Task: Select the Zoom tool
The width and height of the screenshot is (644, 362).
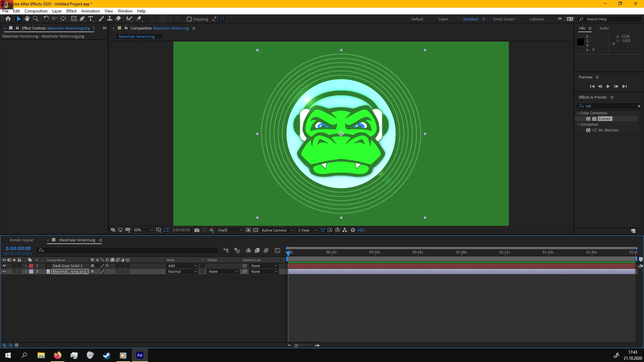Action: click(x=35, y=19)
